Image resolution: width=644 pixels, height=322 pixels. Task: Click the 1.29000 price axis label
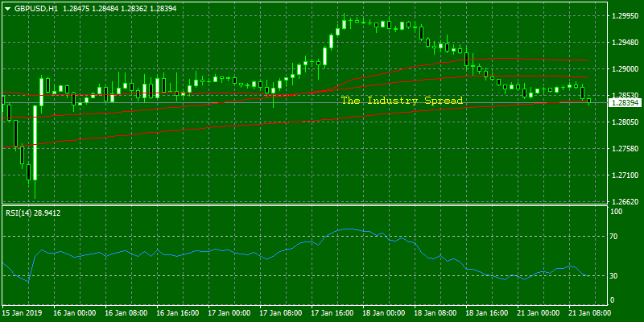pos(624,69)
